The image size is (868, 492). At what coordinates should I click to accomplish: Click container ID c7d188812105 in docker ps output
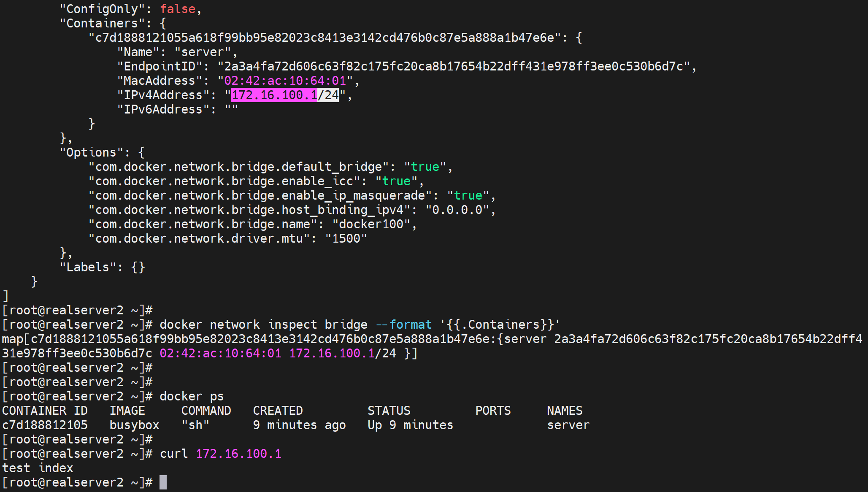coord(45,425)
